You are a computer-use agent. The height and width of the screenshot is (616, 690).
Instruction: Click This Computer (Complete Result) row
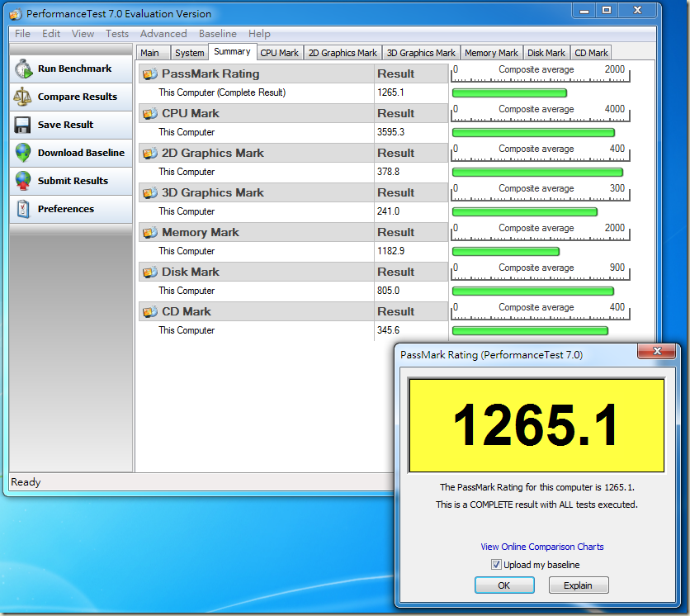point(294,93)
